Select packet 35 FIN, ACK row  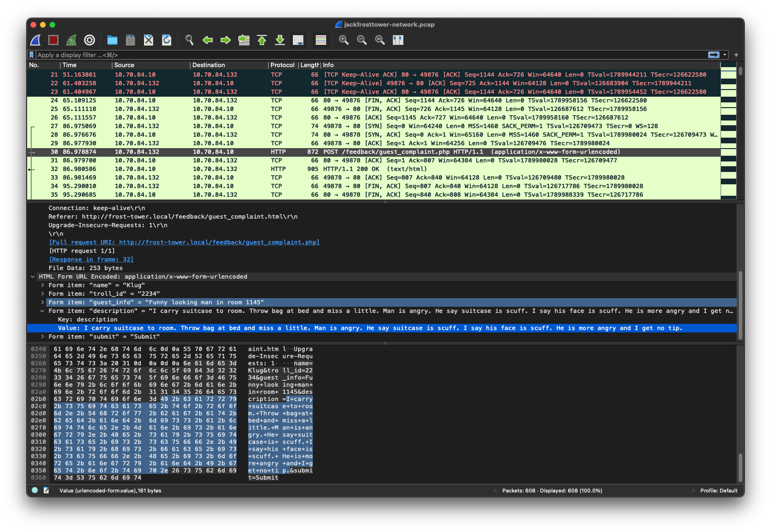click(x=374, y=195)
